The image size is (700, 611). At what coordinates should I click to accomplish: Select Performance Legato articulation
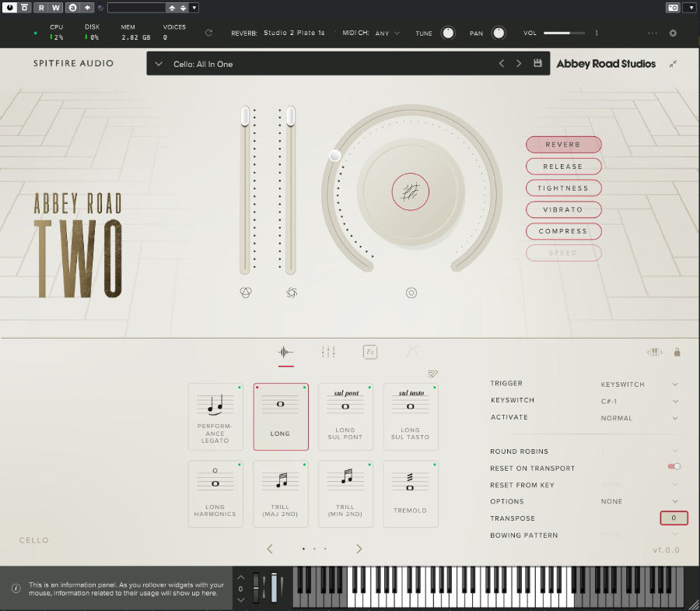pyautogui.click(x=215, y=416)
